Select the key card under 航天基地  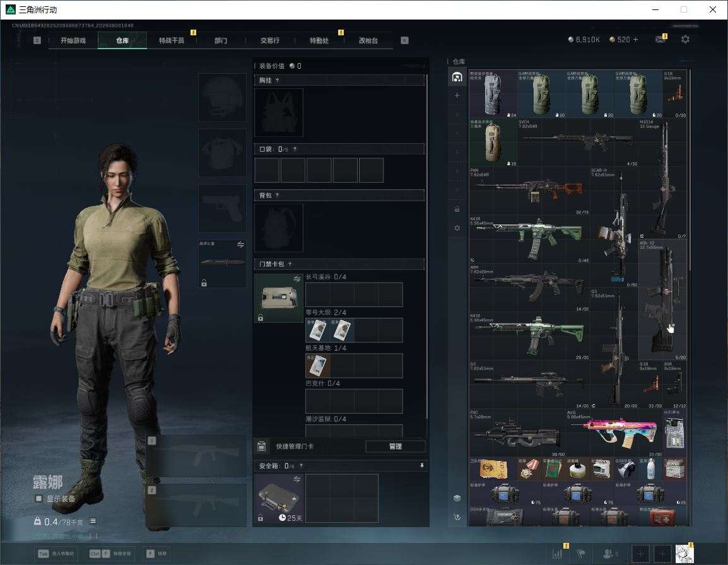317,365
